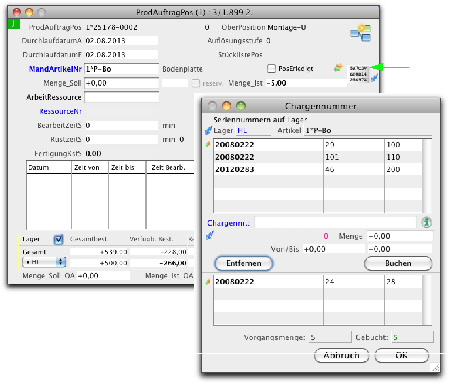Viewport: 453px width, 390px height.
Task: Open the HL warehouse dropdown
Action: (x=44, y=262)
